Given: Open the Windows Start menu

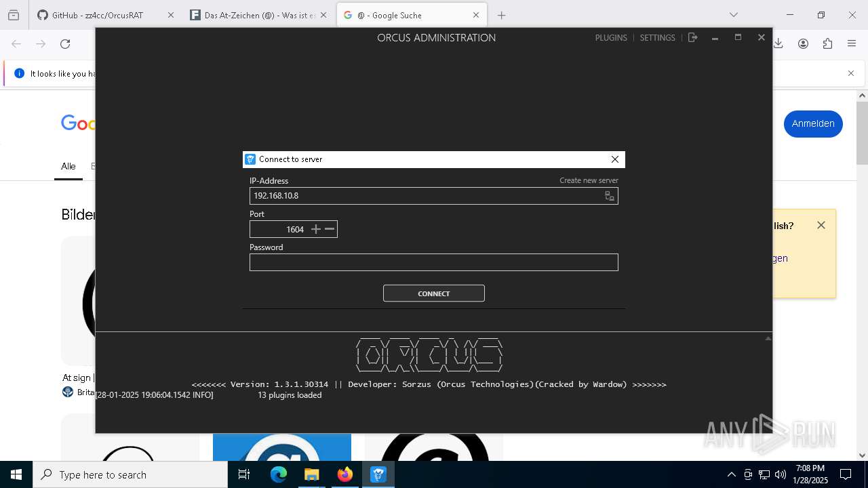Looking at the screenshot, I should pyautogui.click(x=16, y=474).
